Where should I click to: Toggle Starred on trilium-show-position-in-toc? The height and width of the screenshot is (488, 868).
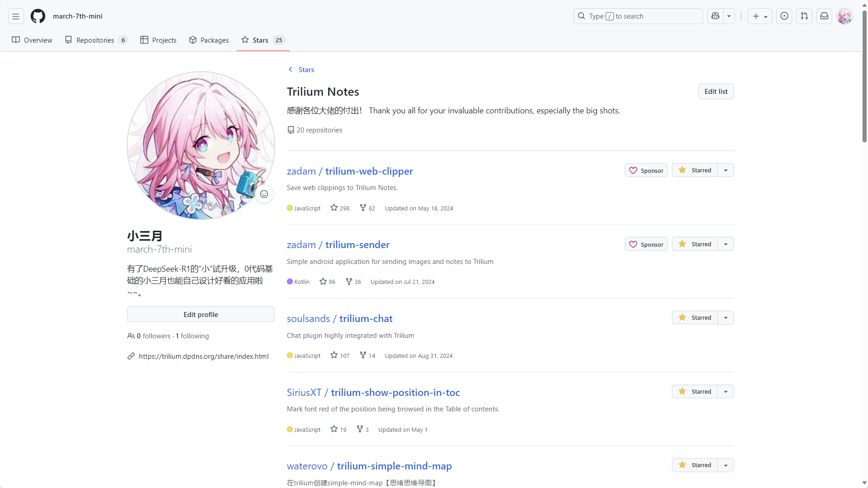coord(695,391)
